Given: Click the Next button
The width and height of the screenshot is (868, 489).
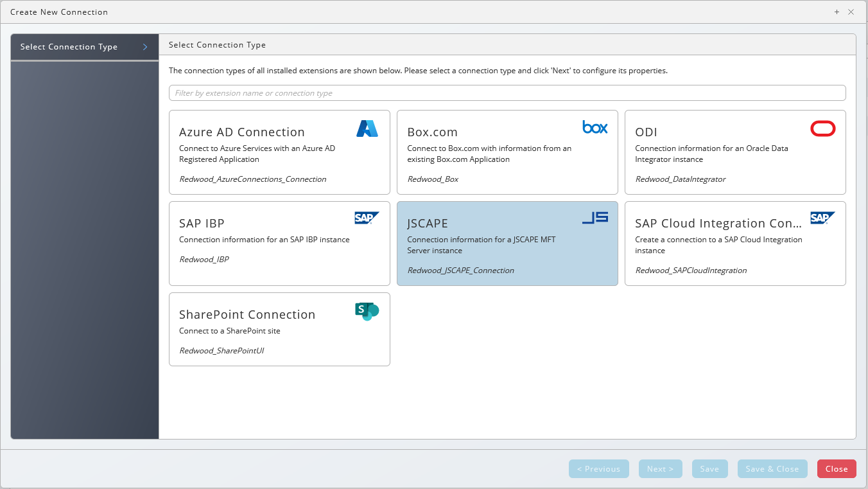Looking at the screenshot, I should tap(660, 469).
